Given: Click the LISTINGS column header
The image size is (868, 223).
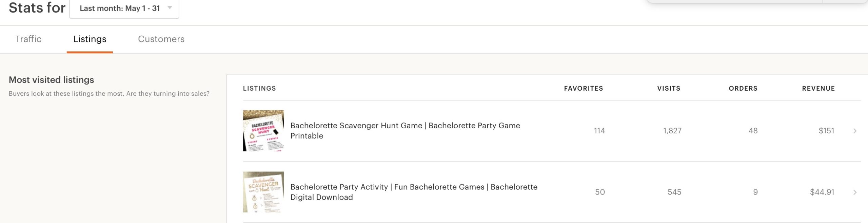Looking at the screenshot, I should (259, 89).
